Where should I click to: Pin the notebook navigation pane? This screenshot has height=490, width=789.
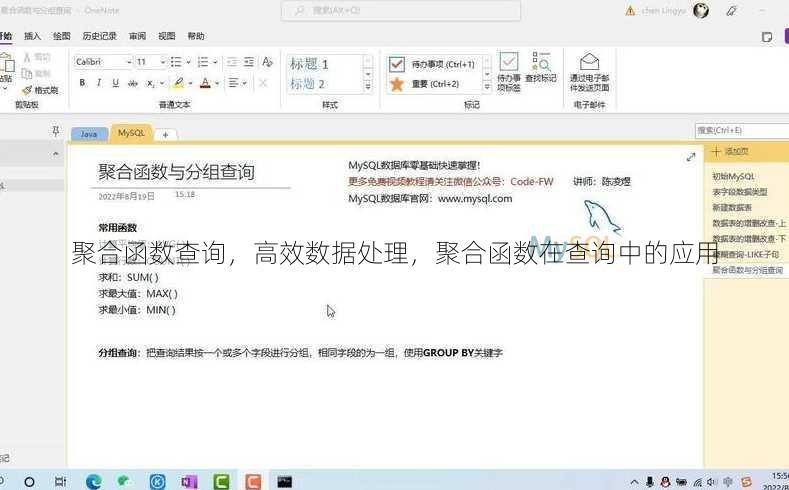[56, 131]
